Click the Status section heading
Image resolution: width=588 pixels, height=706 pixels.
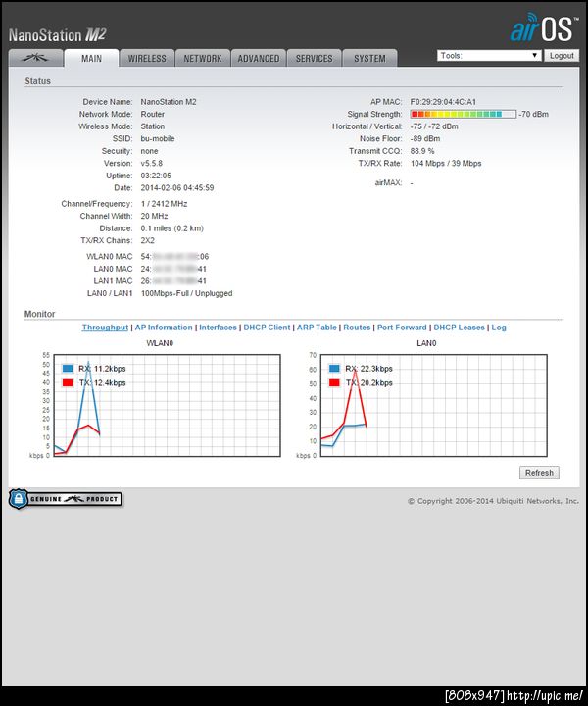coord(38,81)
